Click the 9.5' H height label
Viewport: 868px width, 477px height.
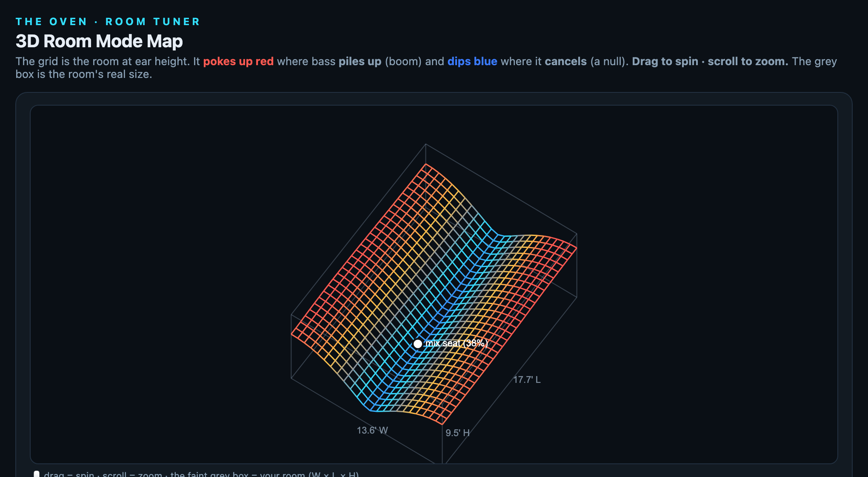pyautogui.click(x=457, y=433)
